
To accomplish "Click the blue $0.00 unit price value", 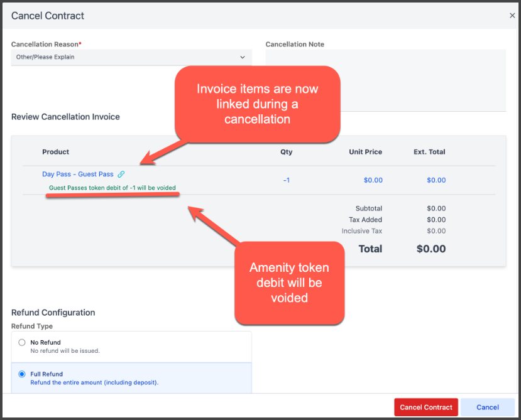I will click(373, 180).
